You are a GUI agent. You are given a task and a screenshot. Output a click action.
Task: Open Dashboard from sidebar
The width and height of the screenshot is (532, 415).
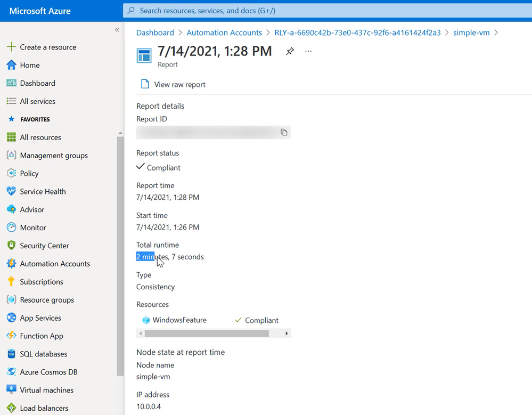coord(37,83)
